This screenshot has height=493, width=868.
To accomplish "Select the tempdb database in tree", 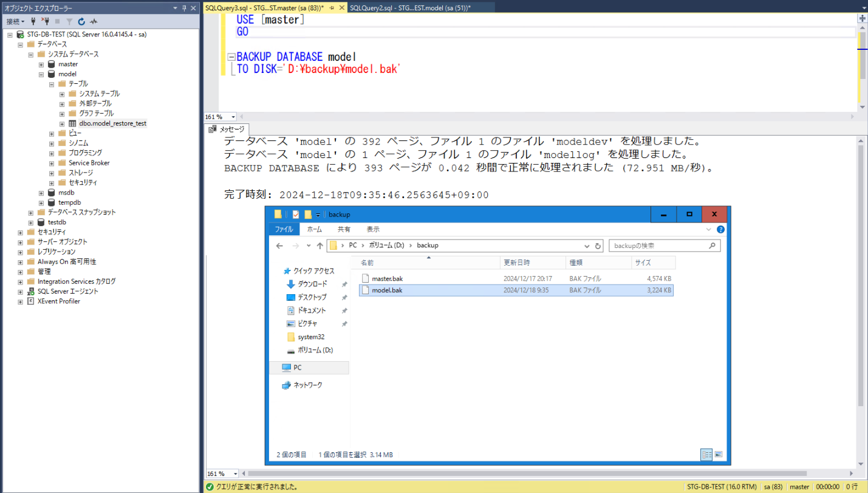I will coord(70,202).
